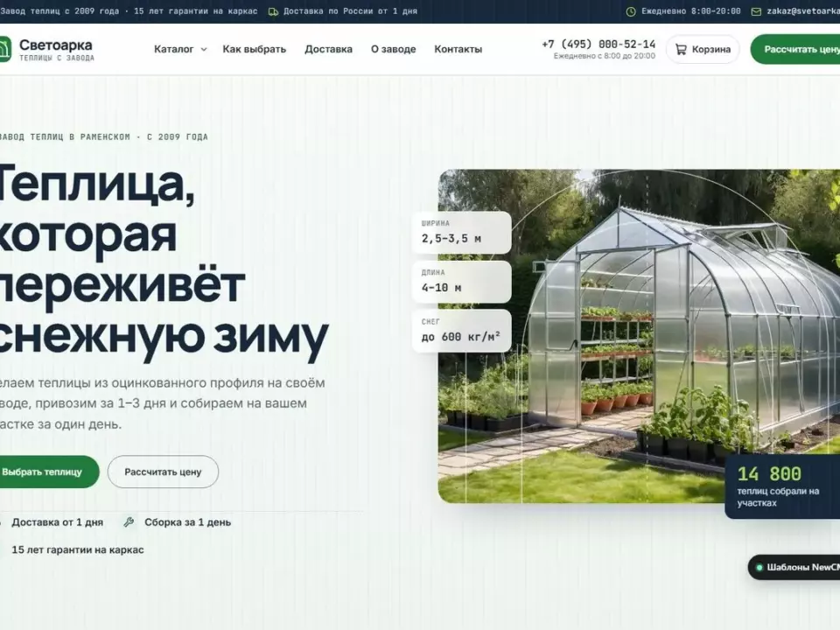Open the Каталог menu item
840x630 pixels.
173,49
